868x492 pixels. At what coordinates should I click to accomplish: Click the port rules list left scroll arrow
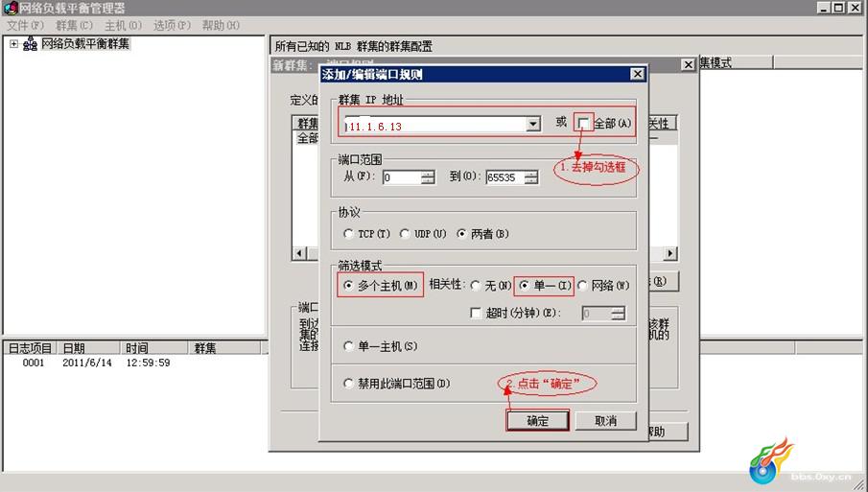click(x=299, y=253)
